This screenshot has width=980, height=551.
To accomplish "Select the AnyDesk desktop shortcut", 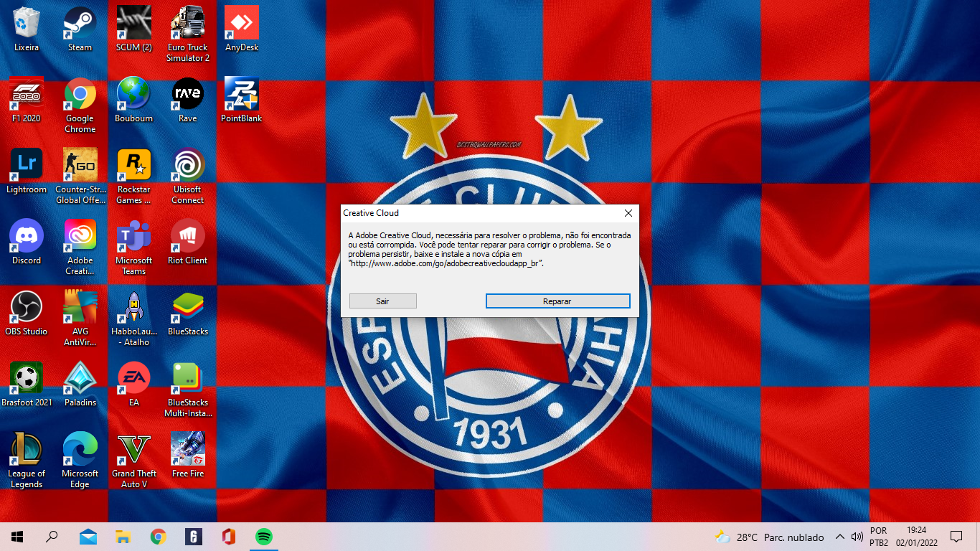I will (242, 29).
